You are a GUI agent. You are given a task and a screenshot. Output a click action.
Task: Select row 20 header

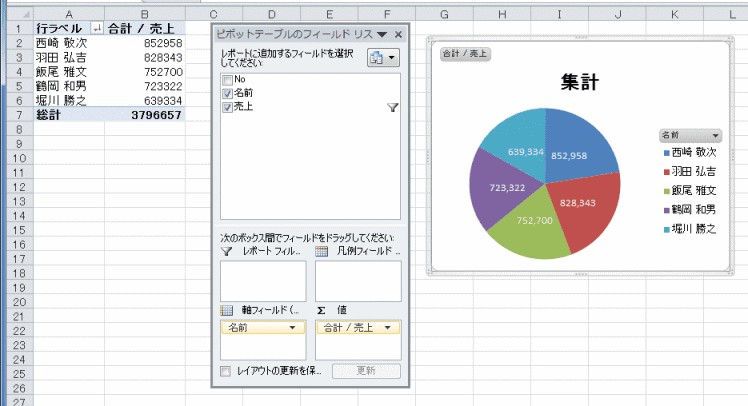19,302
